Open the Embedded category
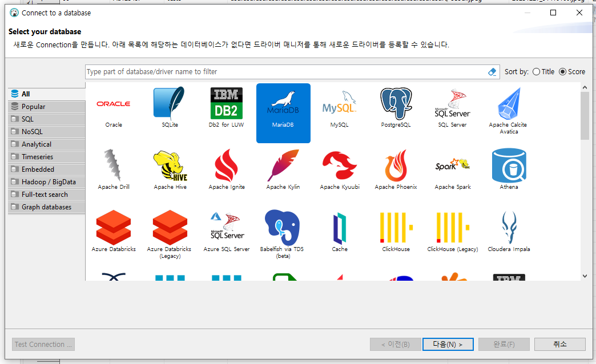 tap(46, 169)
